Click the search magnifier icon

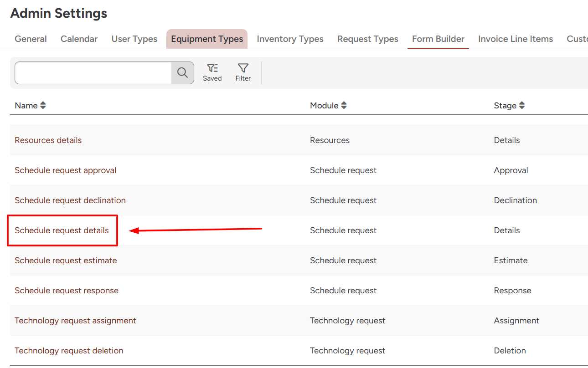click(182, 73)
